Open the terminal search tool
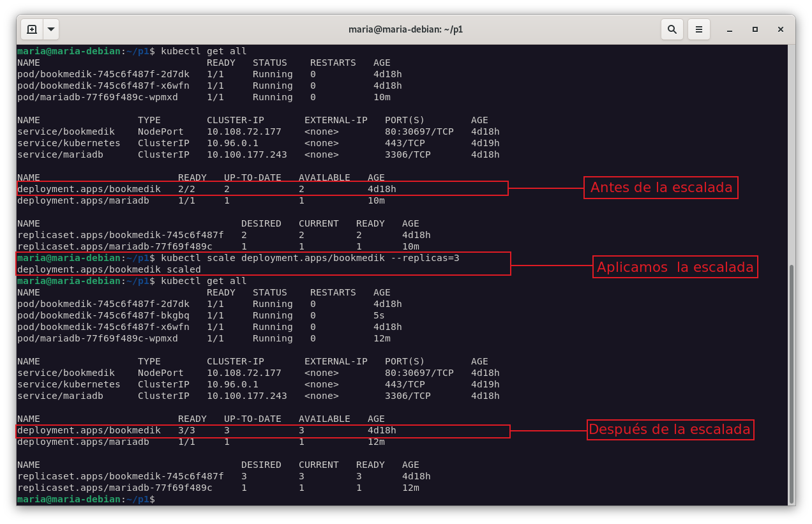This screenshot has width=812, height=524. click(x=672, y=29)
